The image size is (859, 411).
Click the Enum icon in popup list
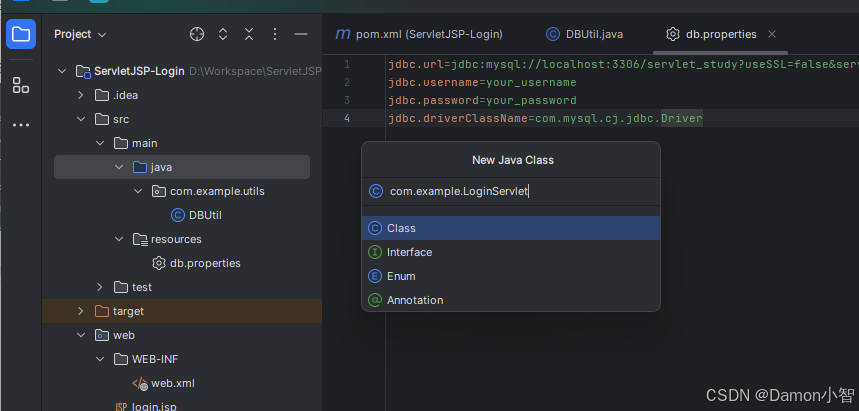[375, 276]
